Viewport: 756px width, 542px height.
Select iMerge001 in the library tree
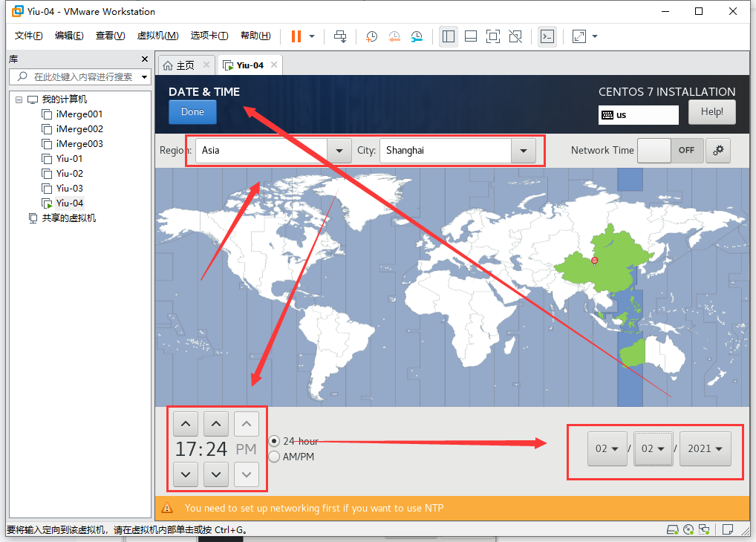point(72,114)
